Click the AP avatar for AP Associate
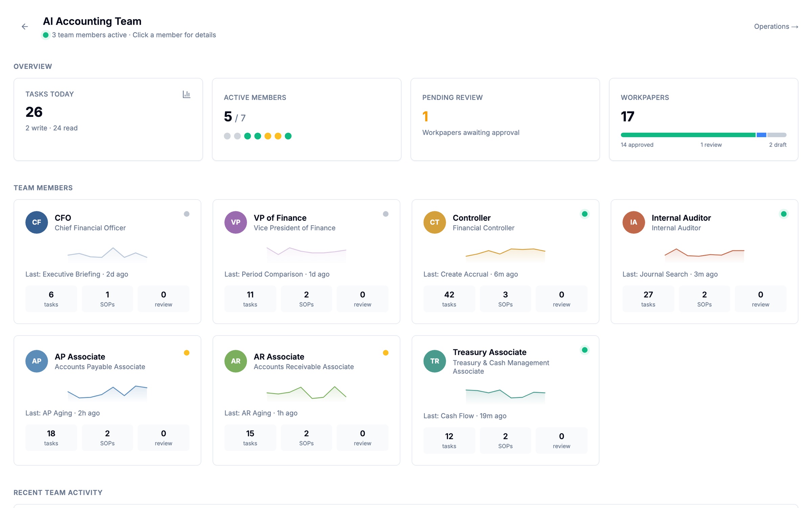The width and height of the screenshot is (812, 508). [37, 361]
